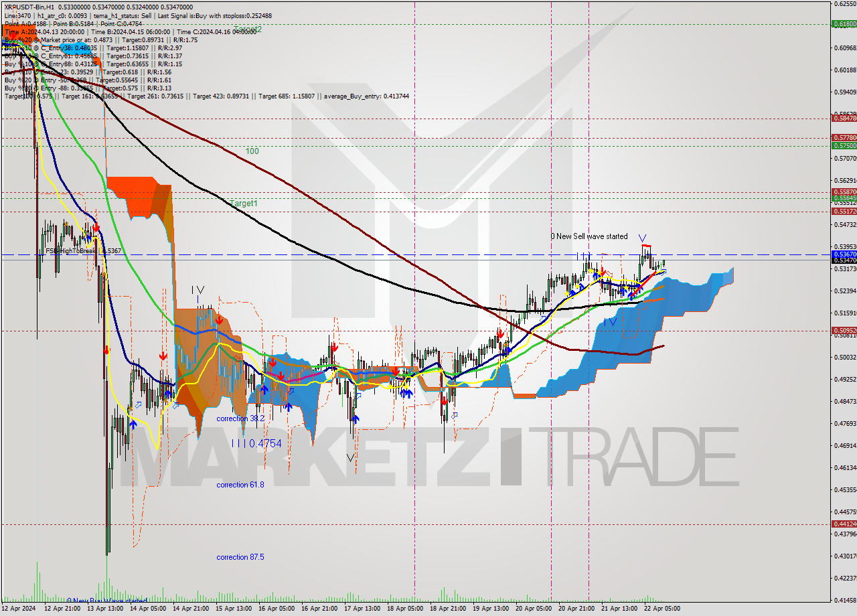This screenshot has height=616, width=857.
Task: Click the red 0.50952 price tag
Action: click(844, 331)
